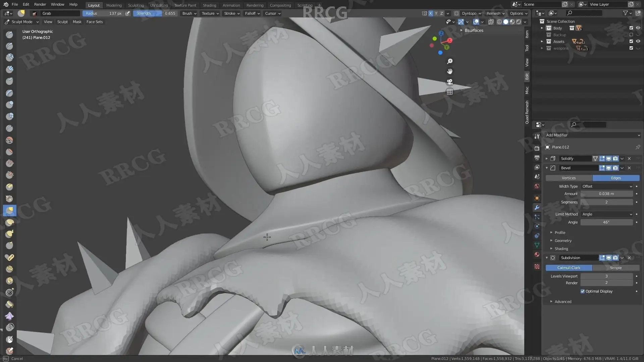Select the Vertices bevel mode button
This screenshot has width=644, height=362.
[569, 178]
